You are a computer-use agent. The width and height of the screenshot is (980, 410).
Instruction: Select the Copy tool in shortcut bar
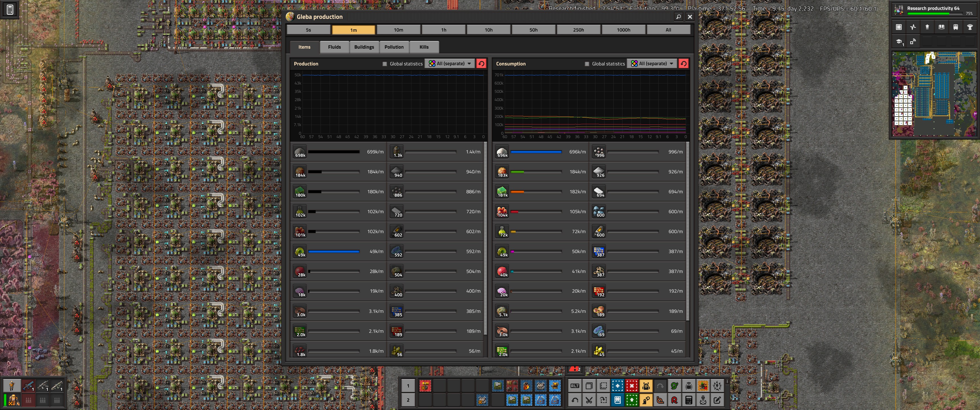coord(589,386)
